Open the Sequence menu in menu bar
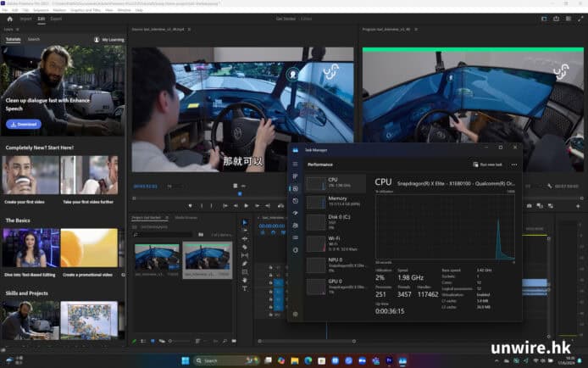The image size is (588, 368). (40, 10)
